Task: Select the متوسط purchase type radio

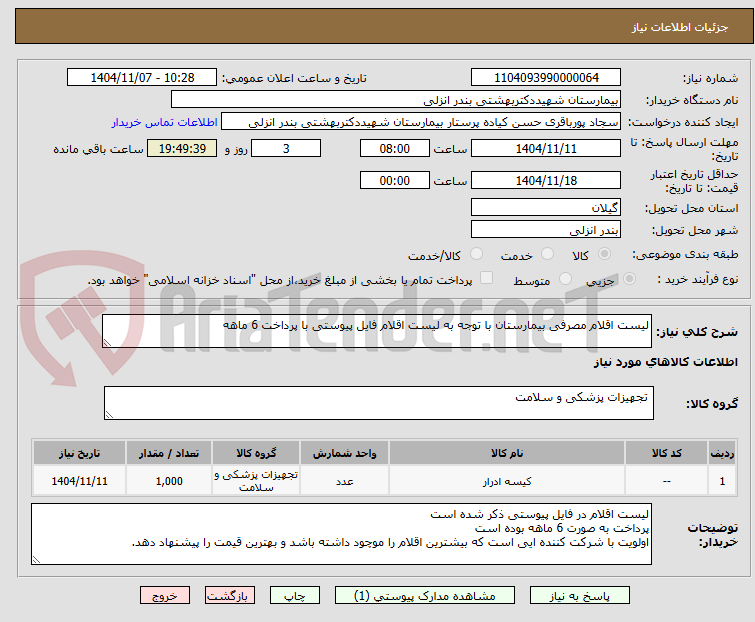Action: pos(565,279)
